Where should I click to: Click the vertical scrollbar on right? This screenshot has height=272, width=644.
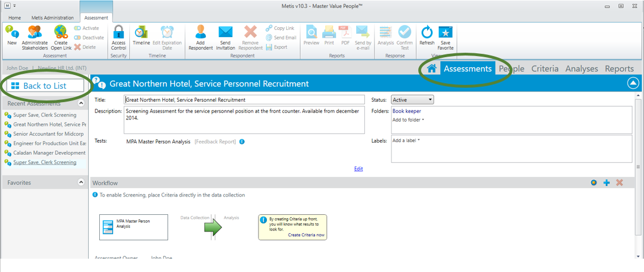pyautogui.click(x=638, y=167)
